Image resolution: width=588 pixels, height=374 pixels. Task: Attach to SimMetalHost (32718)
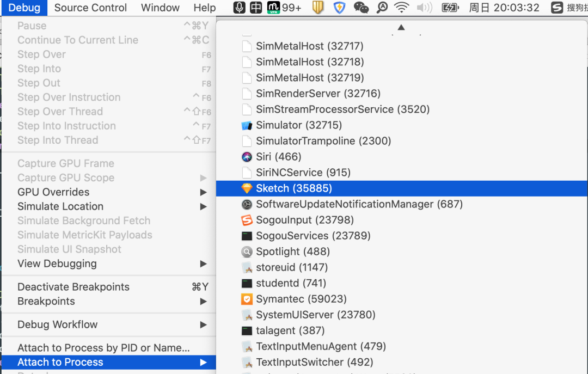point(402,62)
